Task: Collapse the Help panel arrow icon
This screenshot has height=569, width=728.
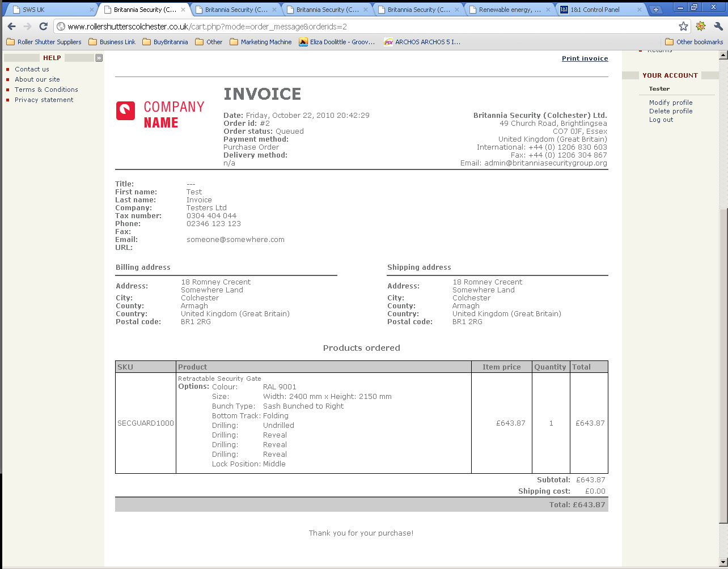Action: tap(99, 58)
